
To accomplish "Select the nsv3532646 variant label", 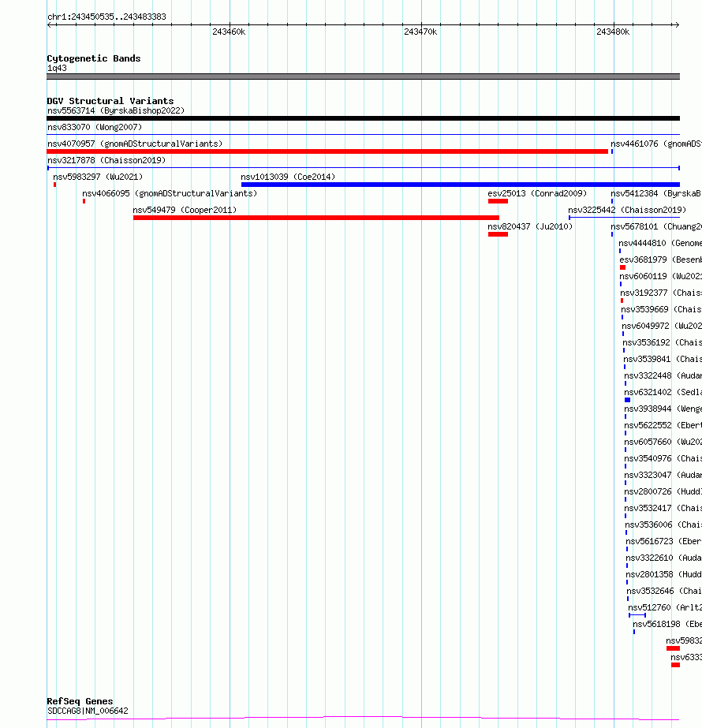I will coord(664,592).
